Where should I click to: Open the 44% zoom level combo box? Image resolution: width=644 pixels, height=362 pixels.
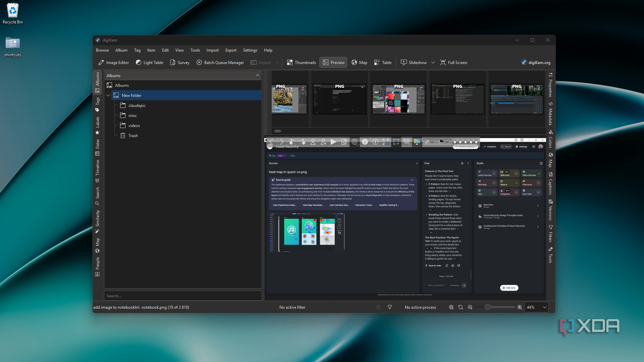(536, 307)
